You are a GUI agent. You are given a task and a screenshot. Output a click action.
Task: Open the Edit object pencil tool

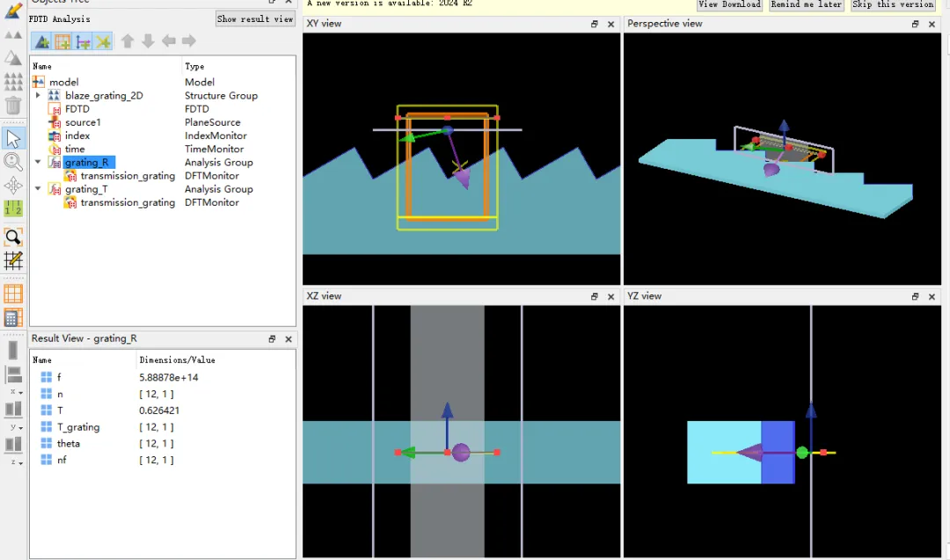[13, 11]
